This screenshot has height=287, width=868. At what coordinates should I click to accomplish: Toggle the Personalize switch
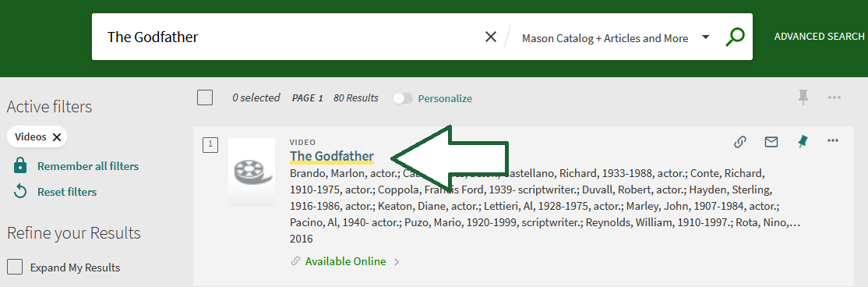pos(403,98)
